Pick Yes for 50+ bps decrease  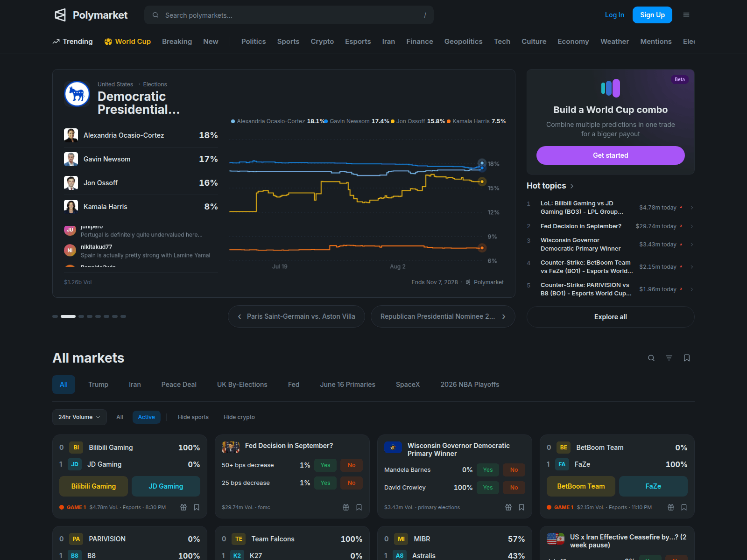click(325, 465)
